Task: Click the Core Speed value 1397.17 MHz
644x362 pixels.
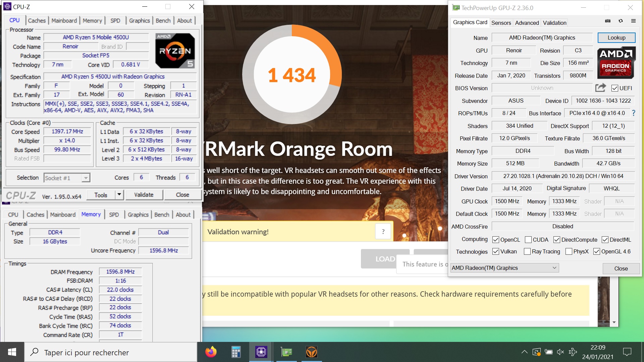Action: (67, 131)
